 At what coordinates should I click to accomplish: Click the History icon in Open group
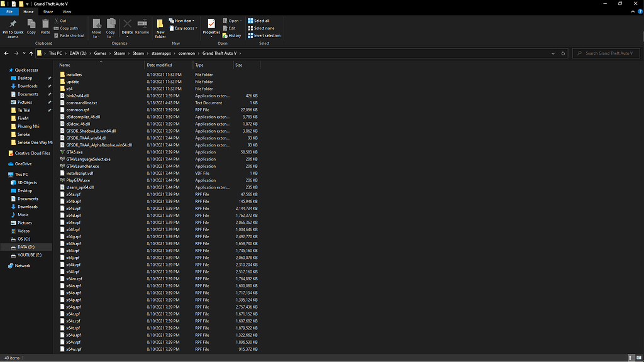(x=231, y=36)
